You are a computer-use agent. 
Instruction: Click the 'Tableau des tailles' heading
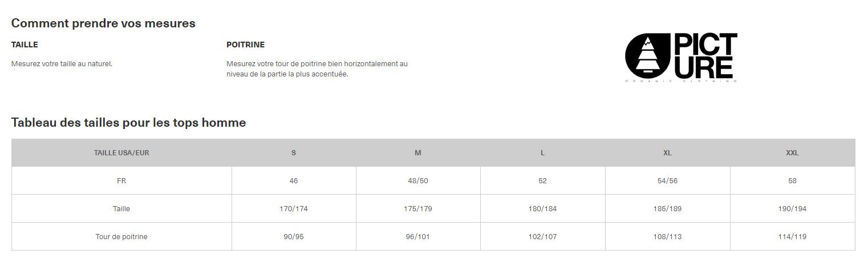(128, 122)
